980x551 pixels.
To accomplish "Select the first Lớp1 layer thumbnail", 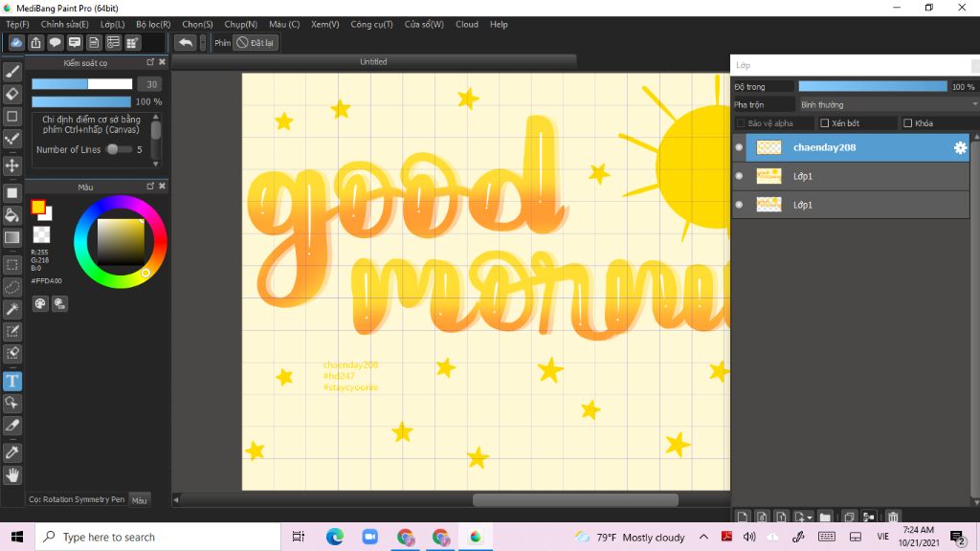I will coord(768,176).
